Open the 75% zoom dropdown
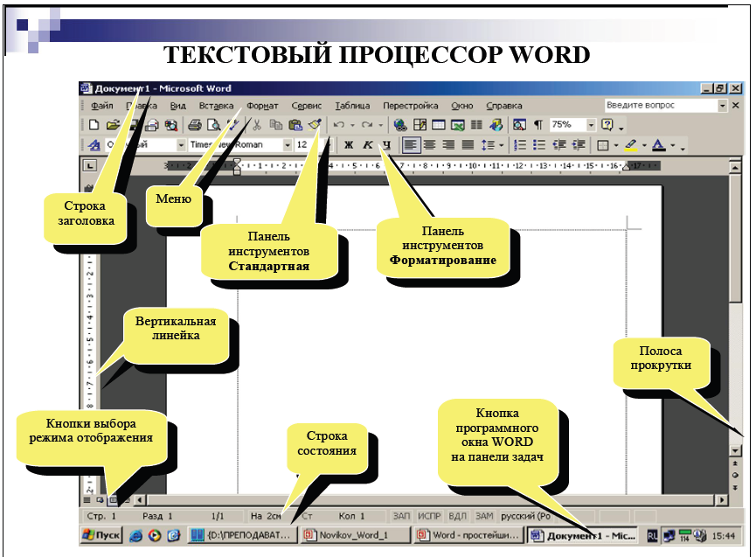Image resolution: width=756 pixels, height=557 pixels. point(591,125)
